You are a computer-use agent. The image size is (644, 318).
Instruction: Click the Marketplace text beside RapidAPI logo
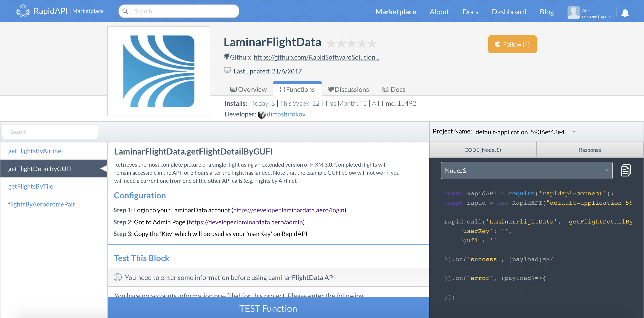click(x=88, y=11)
